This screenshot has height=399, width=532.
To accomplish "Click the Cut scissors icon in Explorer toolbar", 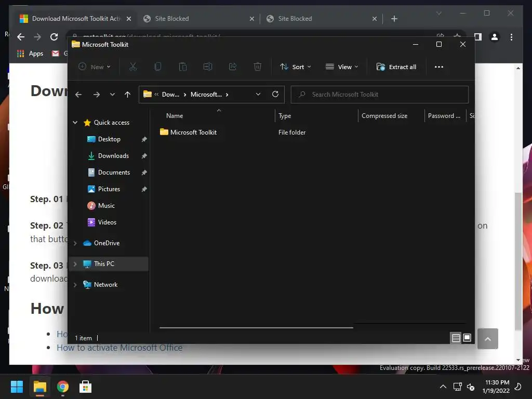I will point(132,67).
